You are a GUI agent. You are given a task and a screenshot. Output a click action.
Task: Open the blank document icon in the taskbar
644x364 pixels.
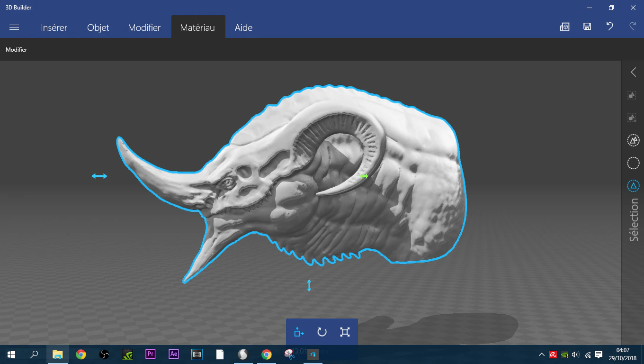pyautogui.click(x=220, y=354)
